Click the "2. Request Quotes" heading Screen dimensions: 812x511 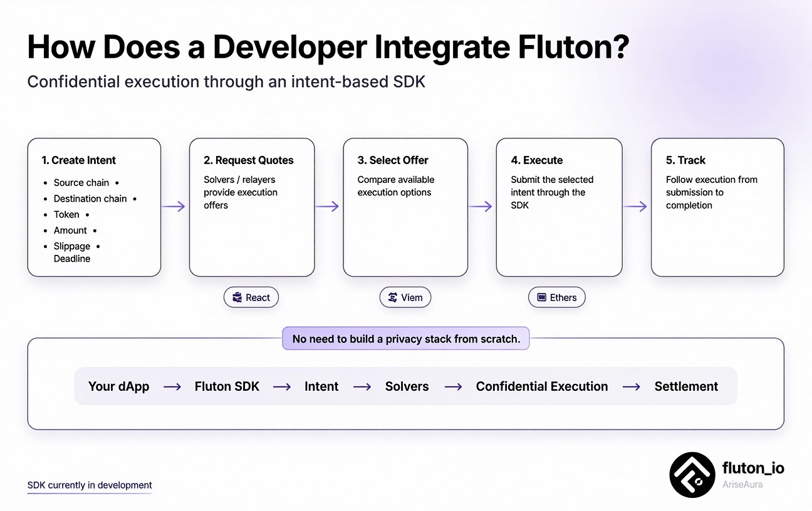pos(249,160)
